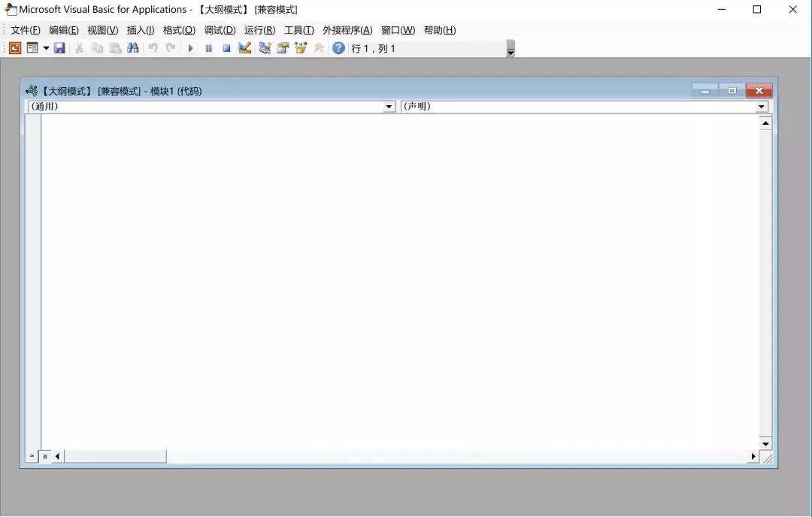Image resolution: width=812 pixels, height=517 pixels.
Task: Click the Undo icon in the toolbar
Action: [x=152, y=47]
